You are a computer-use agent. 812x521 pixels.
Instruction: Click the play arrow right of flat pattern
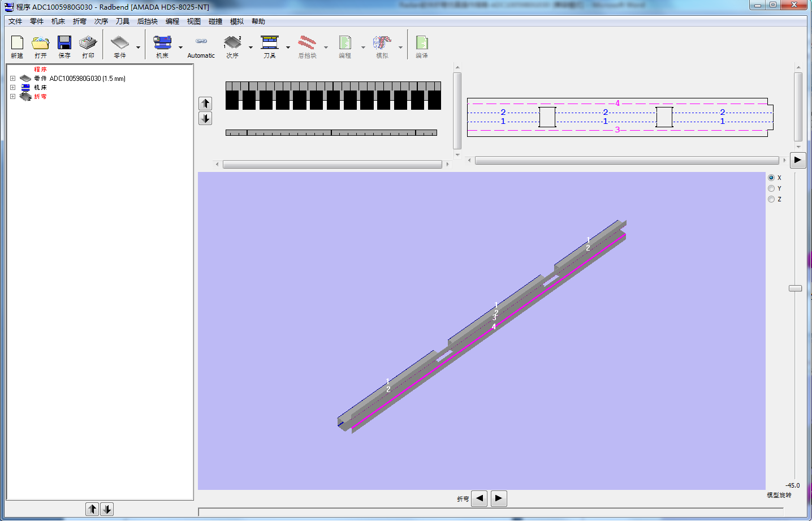click(797, 160)
